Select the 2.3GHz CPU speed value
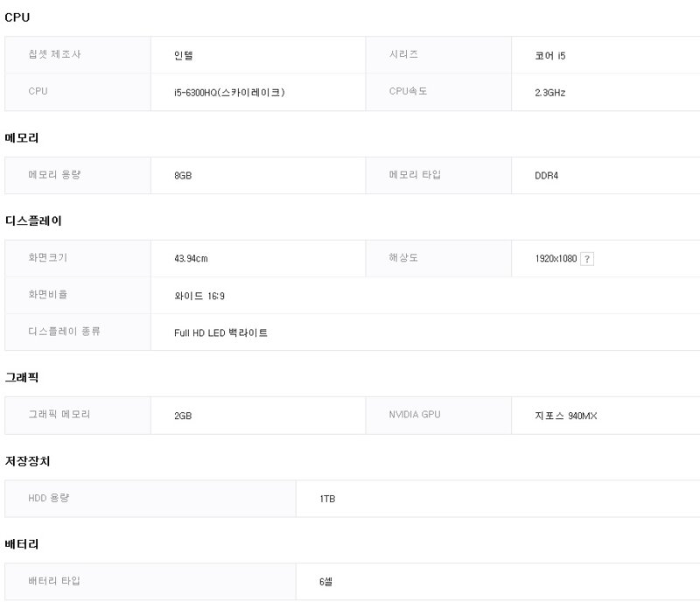 coord(550,93)
